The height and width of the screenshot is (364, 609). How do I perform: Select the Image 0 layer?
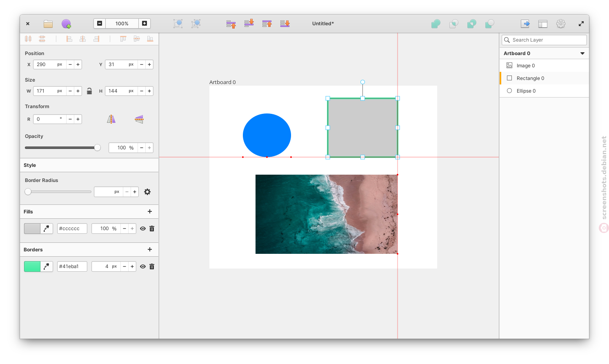tap(544, 66)
